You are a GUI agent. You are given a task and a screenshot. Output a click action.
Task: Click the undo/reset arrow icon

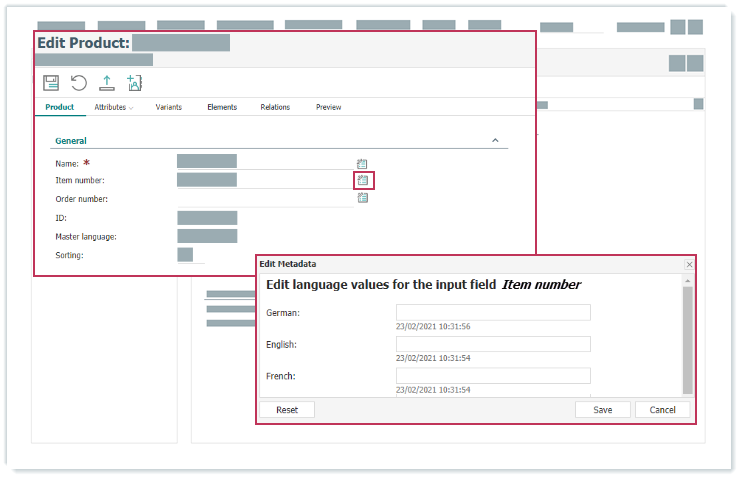coord(79,83)
